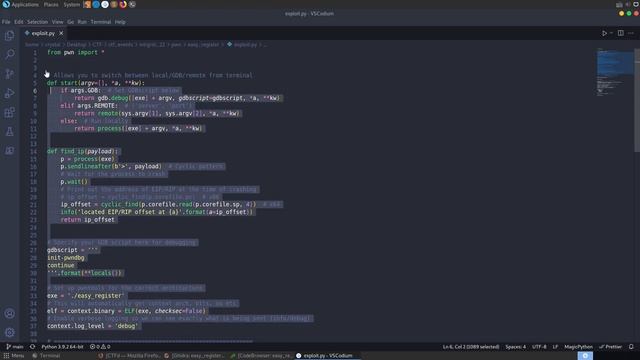
Task: Select the Python 3.9.2 64-bit interpreter
Action: click(62, 347)
